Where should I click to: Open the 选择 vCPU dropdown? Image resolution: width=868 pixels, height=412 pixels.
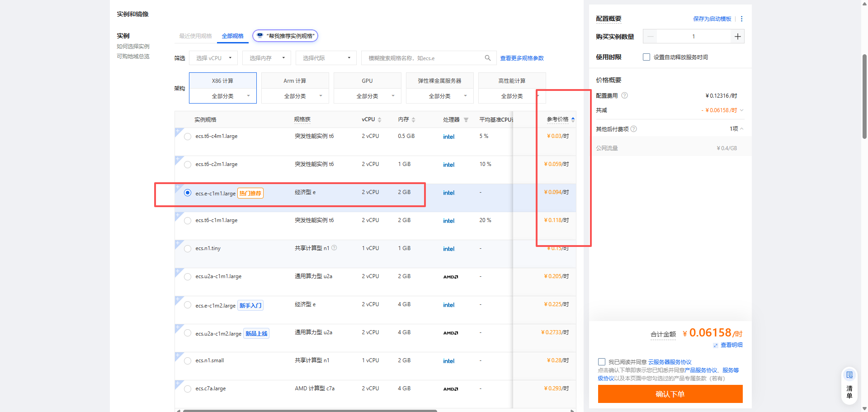pos(214,58)
